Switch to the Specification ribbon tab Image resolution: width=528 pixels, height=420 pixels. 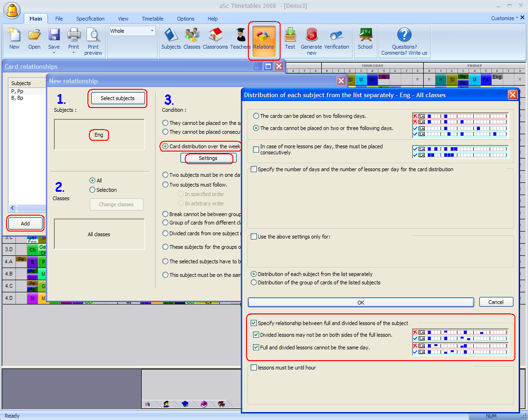(90, 19)
